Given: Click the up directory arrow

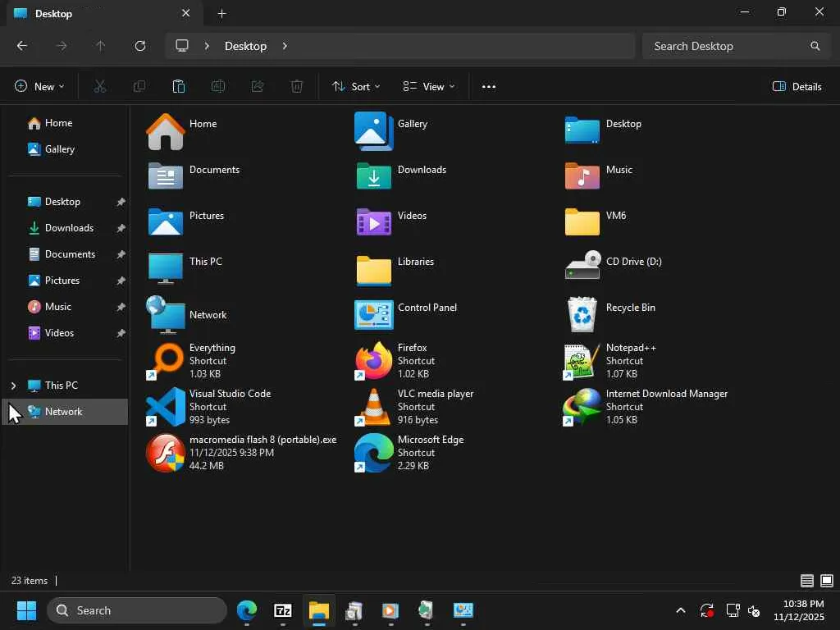Looking at the screenshot, I should tap(101, 46).
